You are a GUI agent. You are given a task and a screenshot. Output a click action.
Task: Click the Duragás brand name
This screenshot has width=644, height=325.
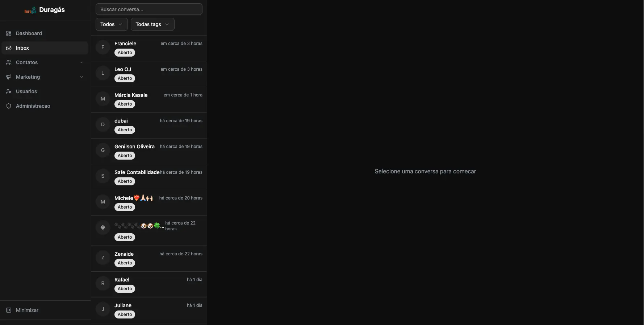click(52, 10)
